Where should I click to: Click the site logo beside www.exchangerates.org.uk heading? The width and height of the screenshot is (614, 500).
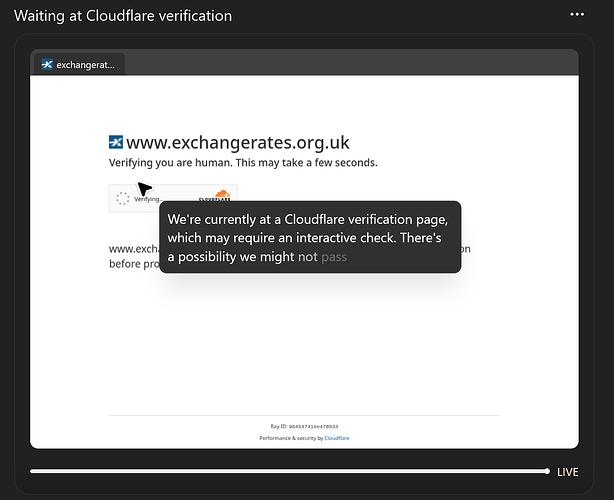[x=116, y=143]
